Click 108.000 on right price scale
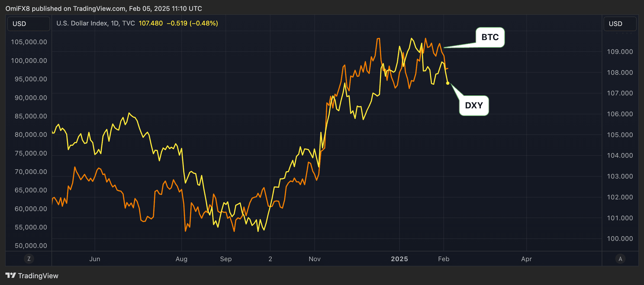 pyautogui.click(x=620, y=73)
